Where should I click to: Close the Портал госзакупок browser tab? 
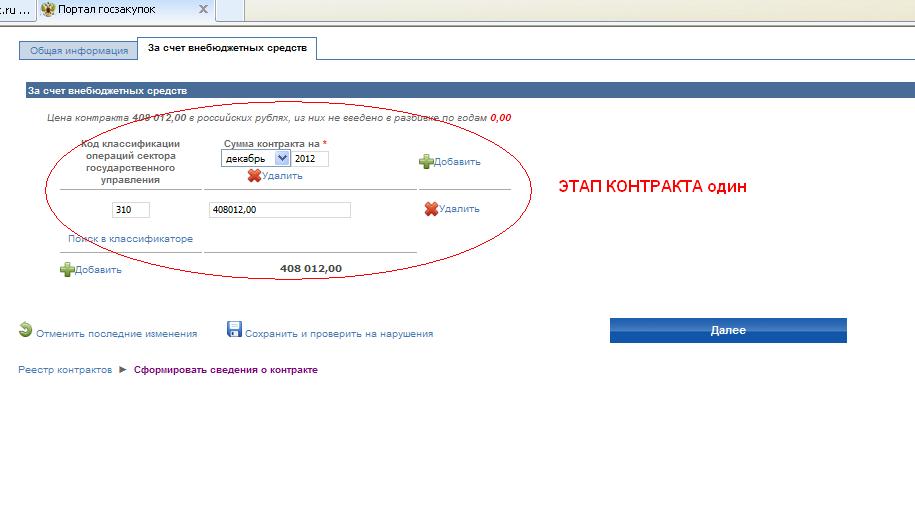204,9
